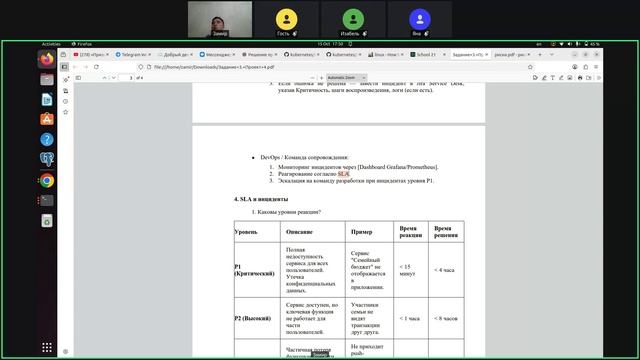The height and width of the screenshot is (360, 640).
Task: Launch LibreOffice Writer from the dock
Action: [x=47, y=100]
